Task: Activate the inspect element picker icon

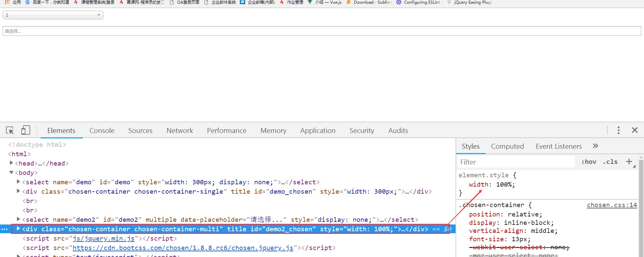Action: point(10,130)
